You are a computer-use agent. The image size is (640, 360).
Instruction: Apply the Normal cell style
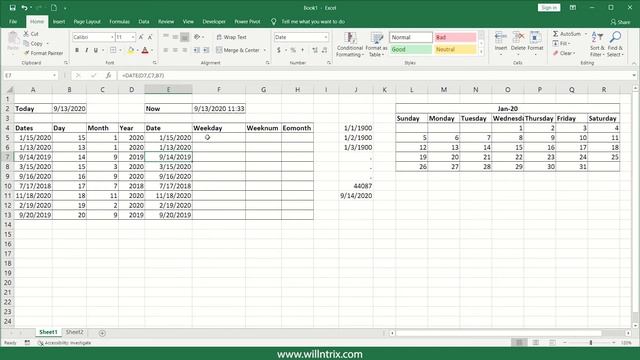click(411, 37)
